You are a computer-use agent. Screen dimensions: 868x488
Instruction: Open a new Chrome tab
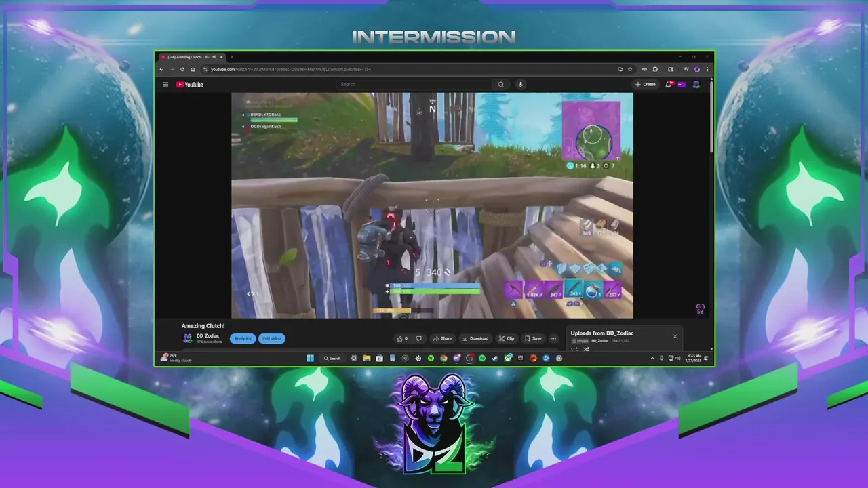[x=231, y=57]
